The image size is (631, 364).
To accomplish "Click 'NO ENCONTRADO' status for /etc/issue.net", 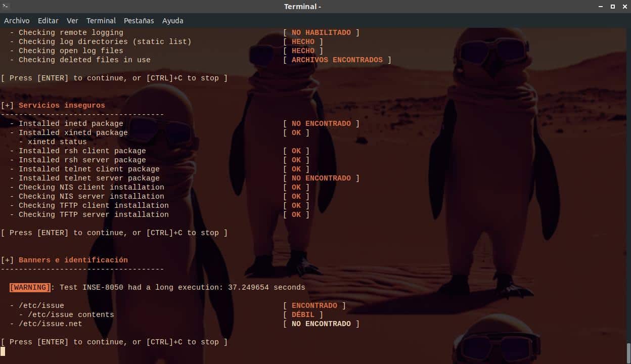I will [x=321, y=324].
